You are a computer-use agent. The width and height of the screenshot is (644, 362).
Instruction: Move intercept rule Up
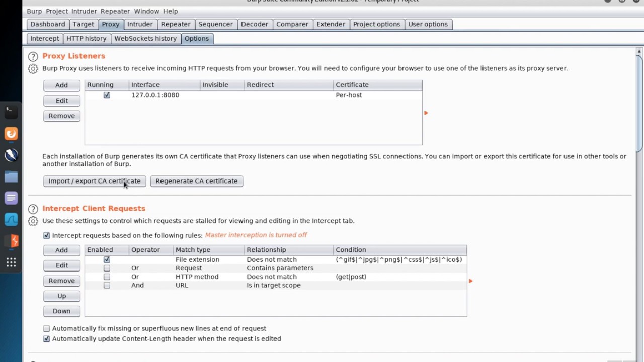click(61, 296)
